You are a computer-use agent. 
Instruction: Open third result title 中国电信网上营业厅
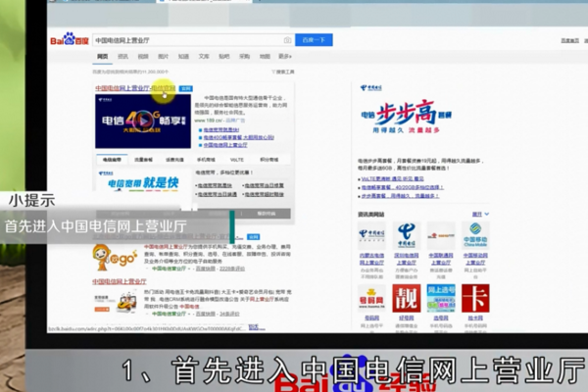[x=120, y=281]
